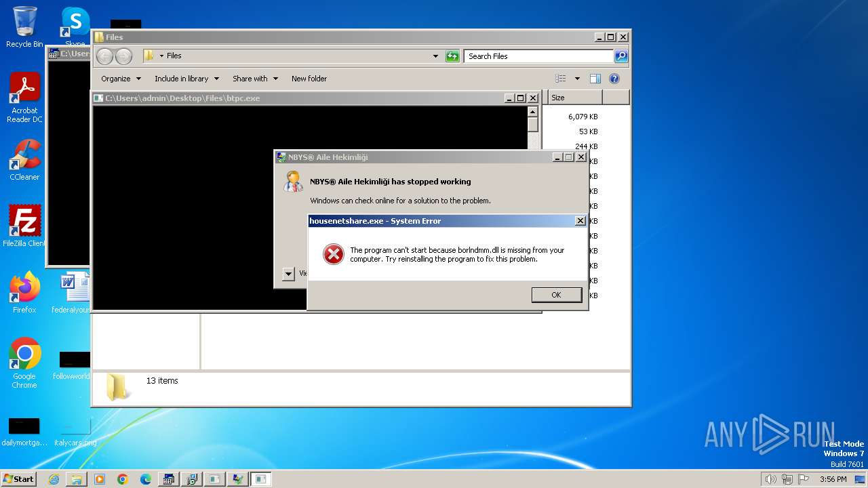This screenshot has width=868, height=488.
Task: Close the housenetshare.exe System Error dialog
Action: [580, 221]
